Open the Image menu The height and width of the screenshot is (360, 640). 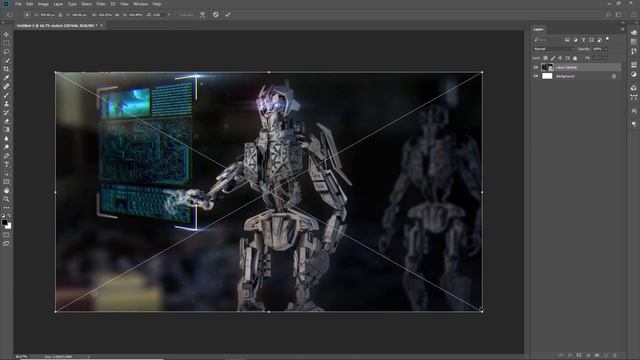coord(43,4)
